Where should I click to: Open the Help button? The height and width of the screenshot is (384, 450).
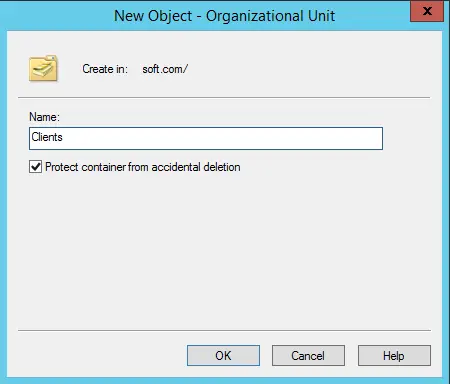coord(394,356)
